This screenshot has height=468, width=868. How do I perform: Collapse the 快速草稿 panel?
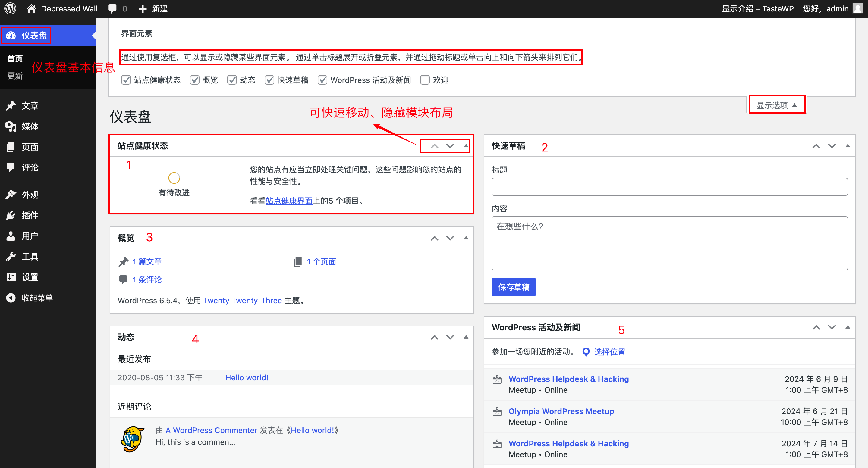coord(848,146)
